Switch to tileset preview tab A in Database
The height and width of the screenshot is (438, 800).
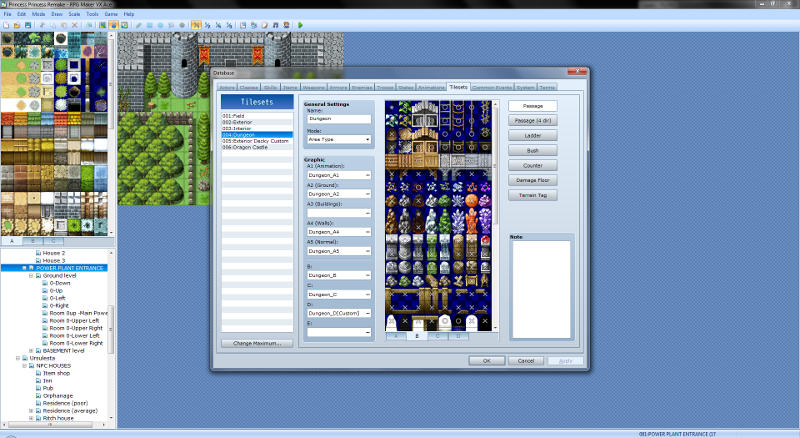[x=396, y=336]
